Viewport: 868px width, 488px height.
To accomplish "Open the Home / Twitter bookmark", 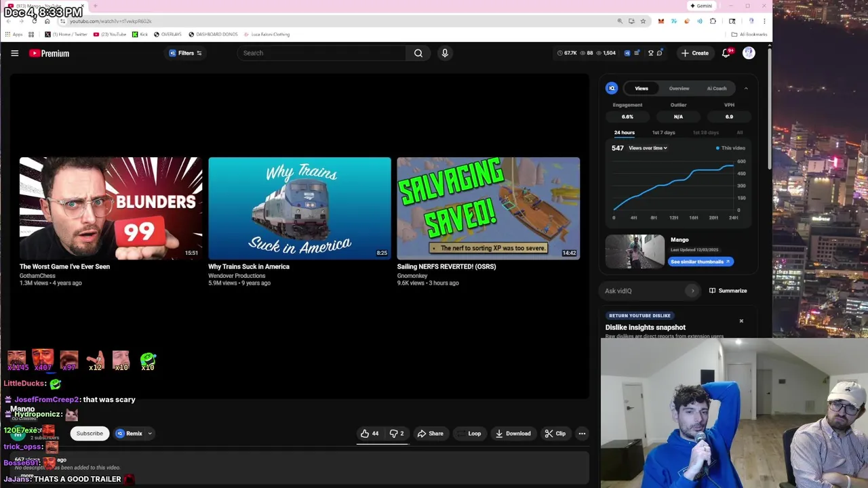I will click(66, 34).
